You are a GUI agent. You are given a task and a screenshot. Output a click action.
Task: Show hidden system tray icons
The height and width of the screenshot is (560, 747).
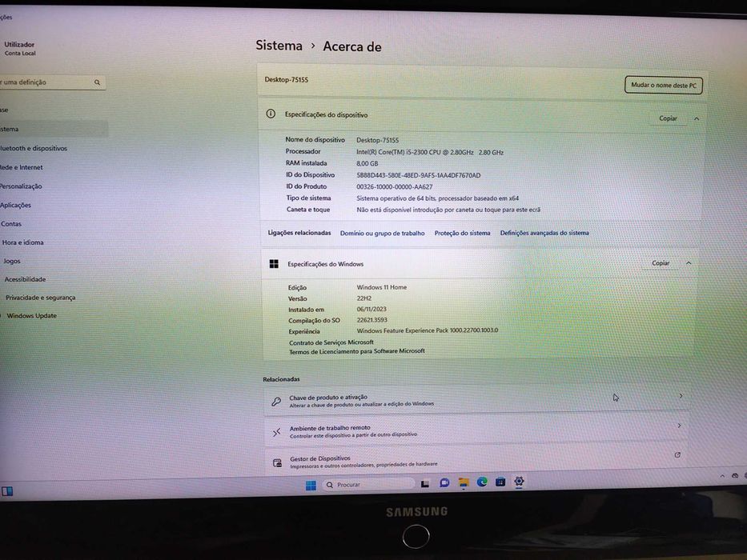tap(722, 476)
